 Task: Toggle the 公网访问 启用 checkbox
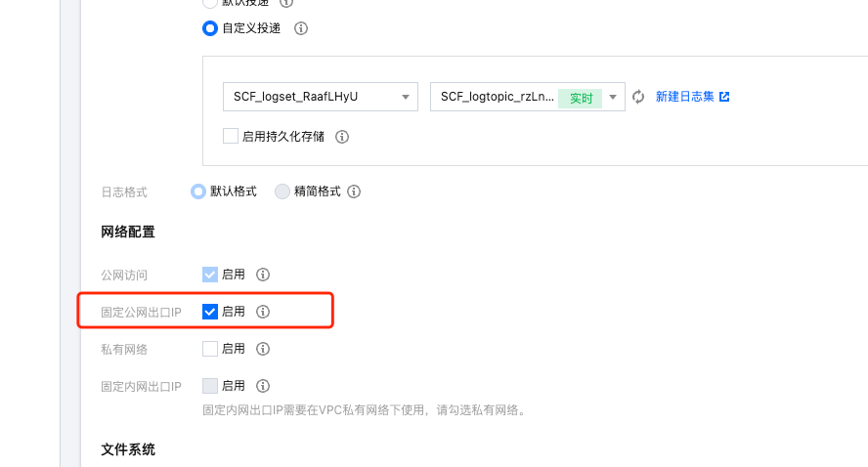coord(210,275)
